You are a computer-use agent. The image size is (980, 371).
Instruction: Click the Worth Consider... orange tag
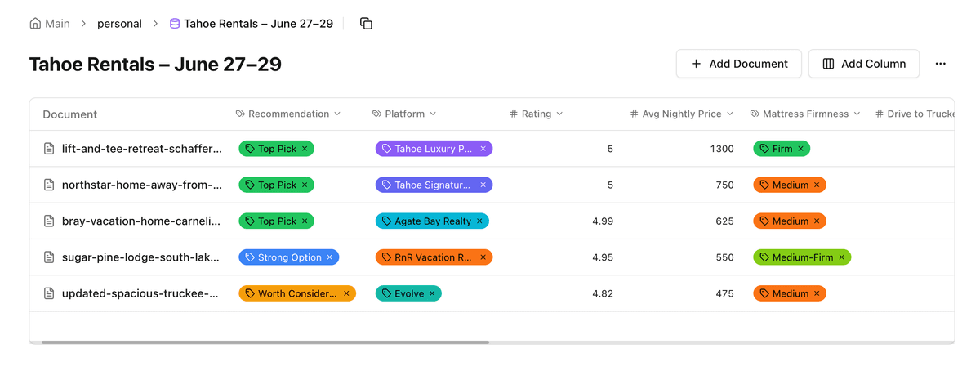pyautogui.click(x=296, y=293)
